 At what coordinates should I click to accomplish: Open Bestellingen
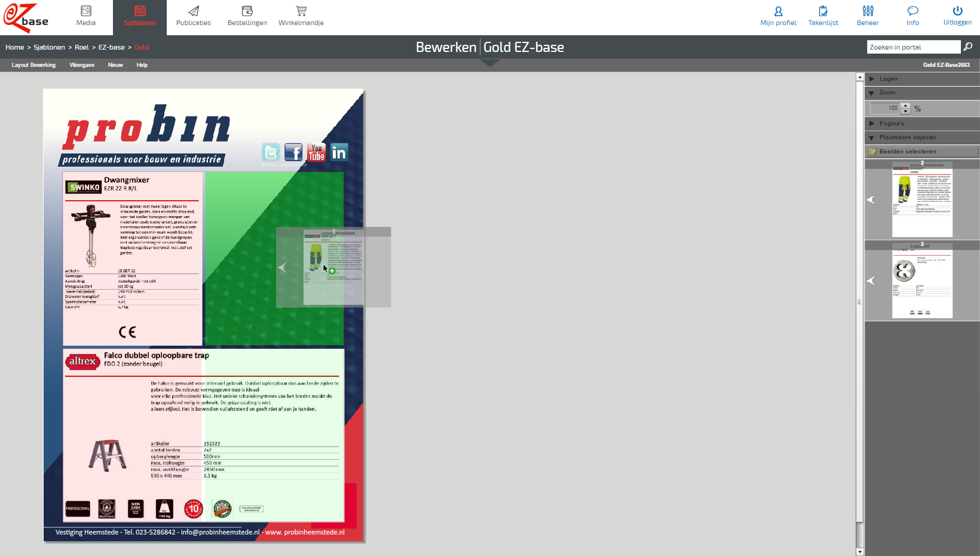coord(247,17)
